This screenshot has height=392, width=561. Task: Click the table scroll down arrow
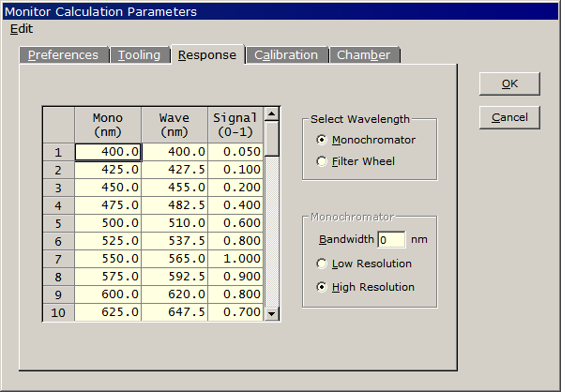pos(272,313)
